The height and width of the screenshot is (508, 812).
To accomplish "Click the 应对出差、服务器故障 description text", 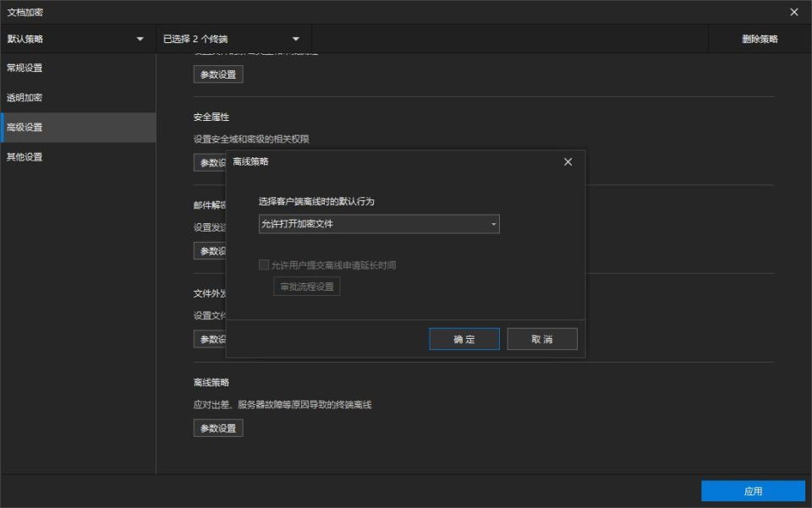I will 283,405.
